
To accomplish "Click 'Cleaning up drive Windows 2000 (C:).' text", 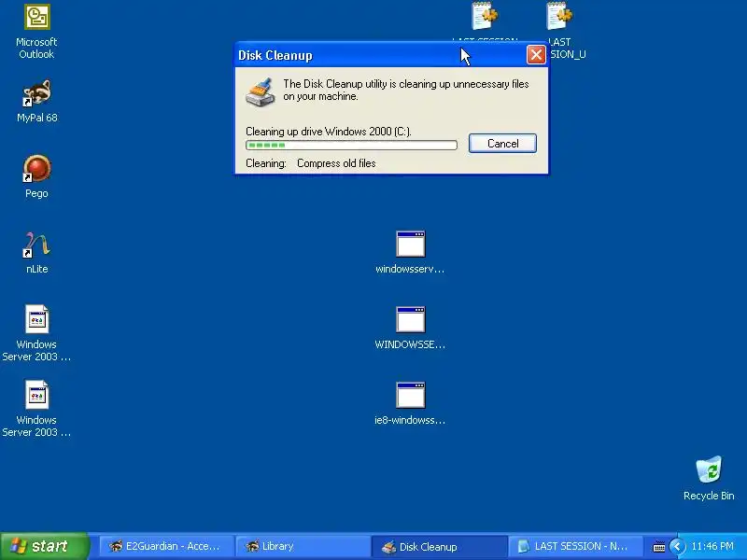I will point(329,132).
